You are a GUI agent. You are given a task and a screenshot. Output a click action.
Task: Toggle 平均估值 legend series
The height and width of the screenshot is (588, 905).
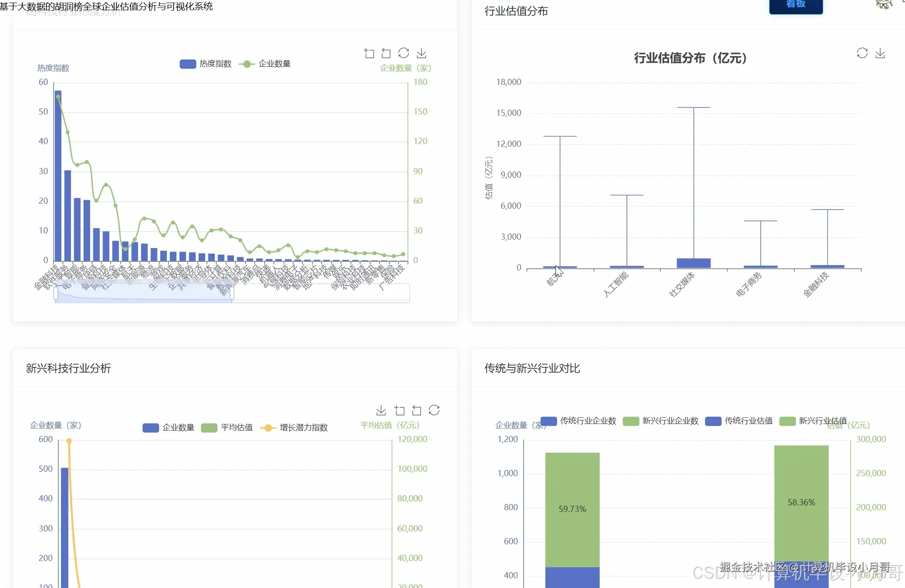click(x=227, y=428)
